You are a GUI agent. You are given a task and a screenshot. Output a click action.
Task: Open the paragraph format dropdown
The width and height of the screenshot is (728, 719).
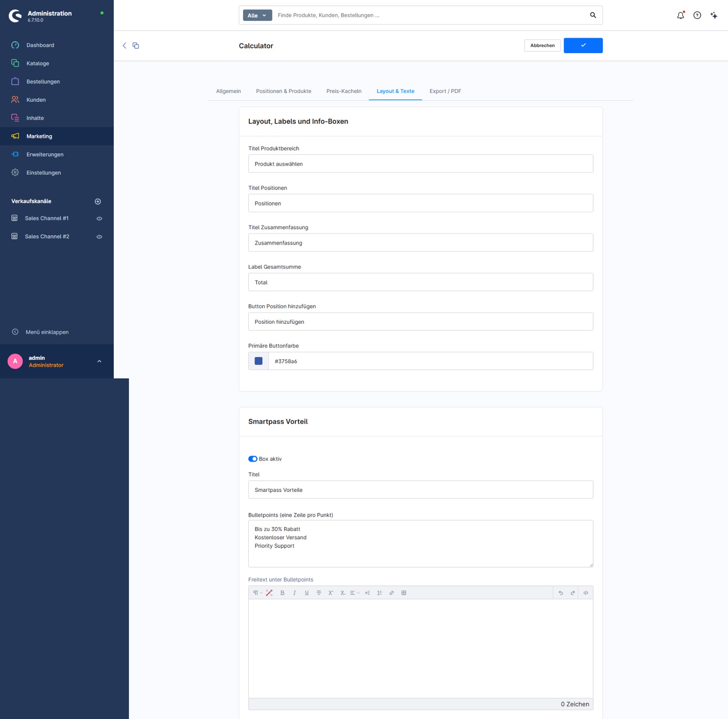coord(257,593)
